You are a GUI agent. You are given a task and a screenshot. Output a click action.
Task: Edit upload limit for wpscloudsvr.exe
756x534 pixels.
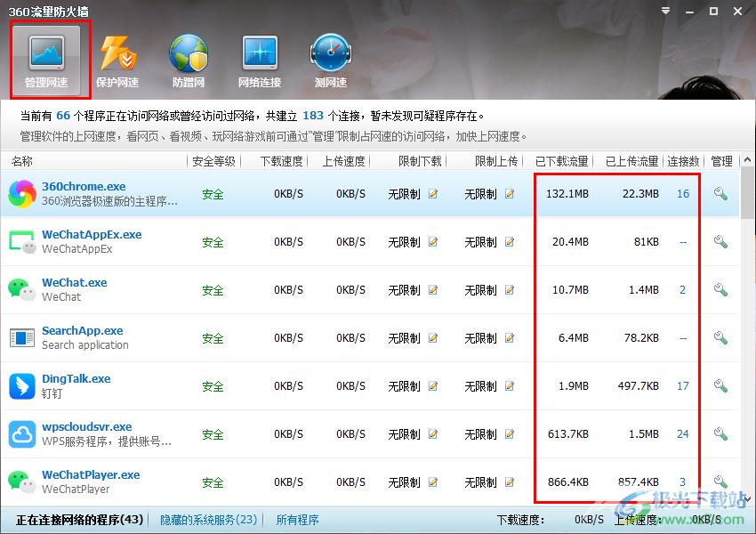(510, 434)
